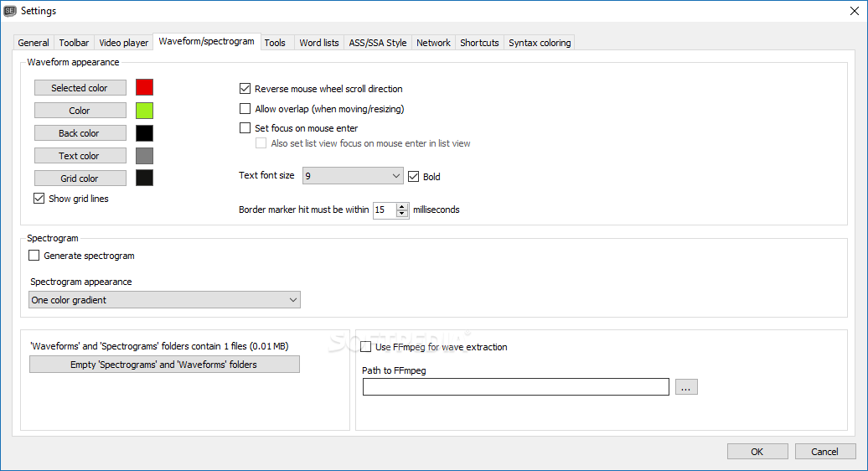Empty 'Spectrograms' and 'Waveforms' folders
Viewport: 868px width, 471px height.
click(x=164, y=365)
